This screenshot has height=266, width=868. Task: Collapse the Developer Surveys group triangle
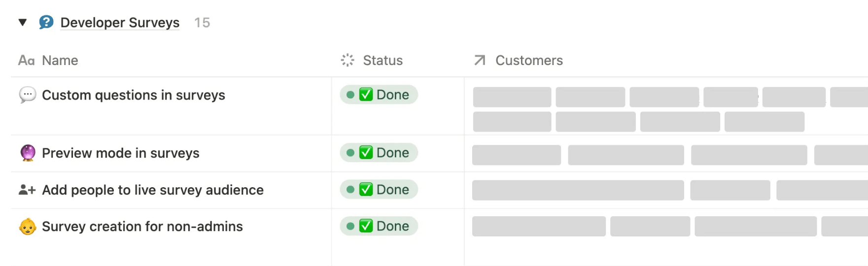22,22
